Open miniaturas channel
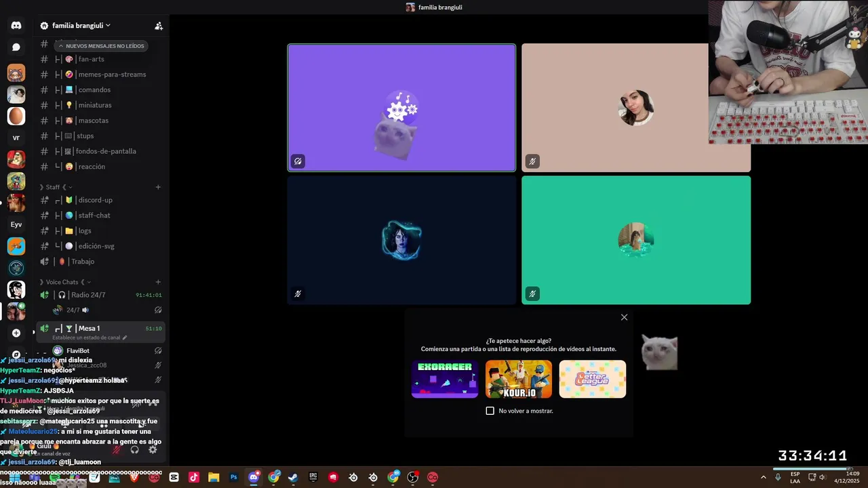Image resolution: width=868 pixels, height=488 pixels. click(x=100, y=105)
